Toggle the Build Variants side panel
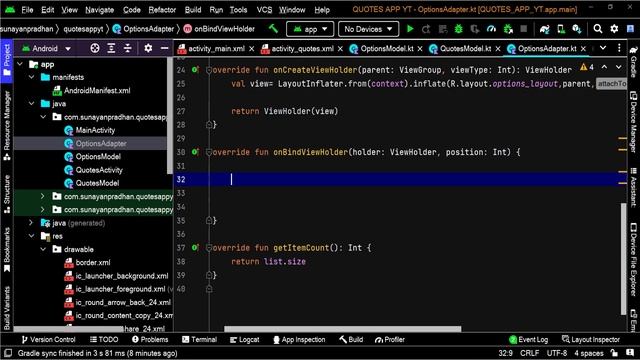The height and width of the screenshot is (360, 640). [7, 308]
